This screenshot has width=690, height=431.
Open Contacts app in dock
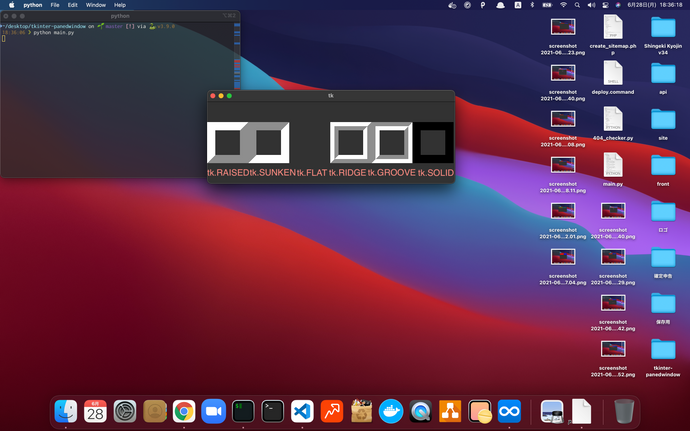tap(154, 411)
